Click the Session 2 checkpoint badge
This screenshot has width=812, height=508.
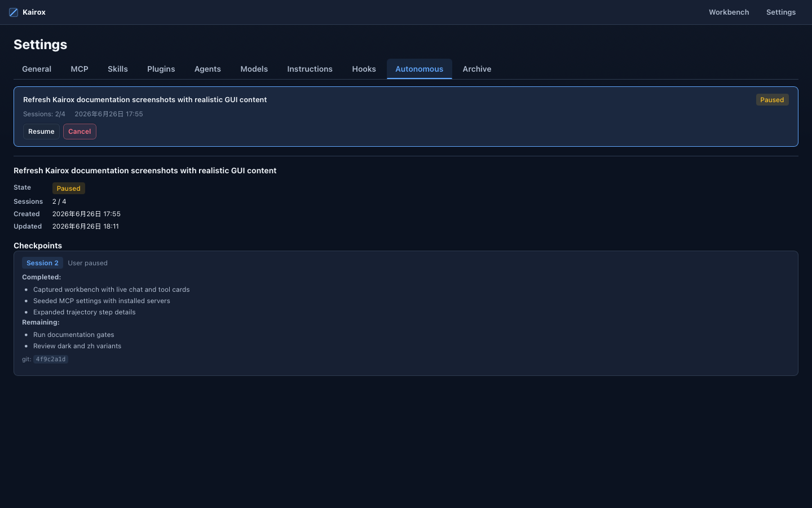coord(42,263)
